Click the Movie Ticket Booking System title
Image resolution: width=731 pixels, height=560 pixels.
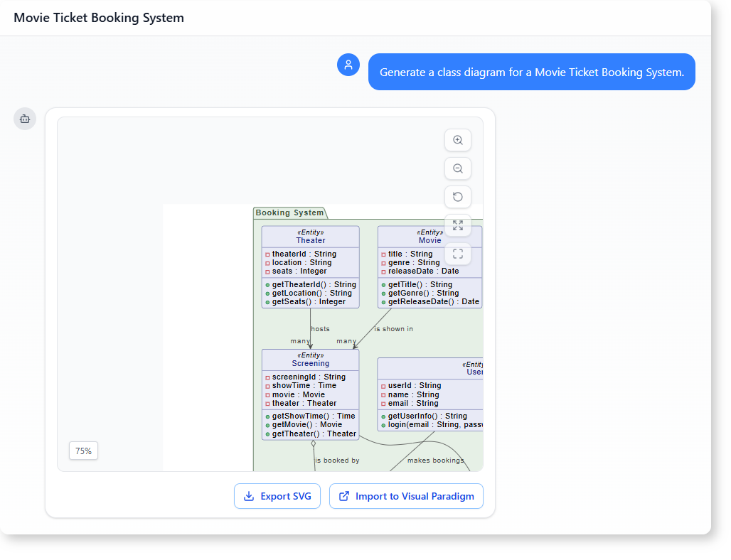pos(99,18)
